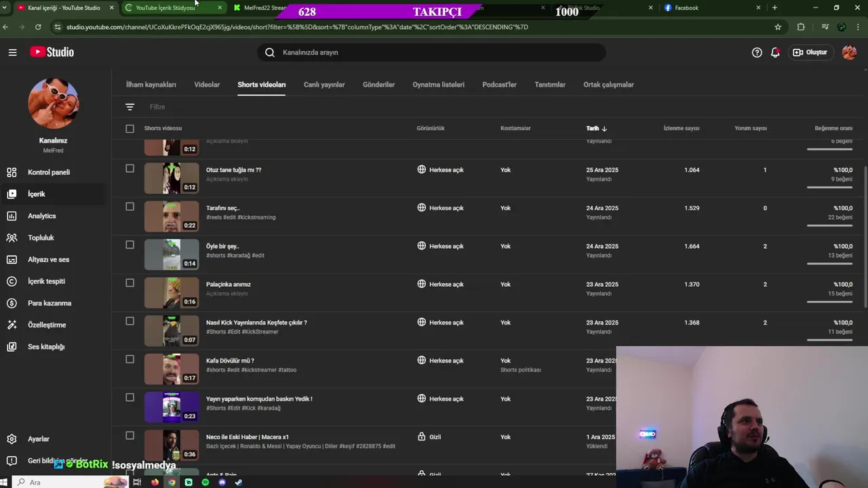The width and height of the screenshot is (868, 488).
Task: Open the notifications bell
Action: 775,52
